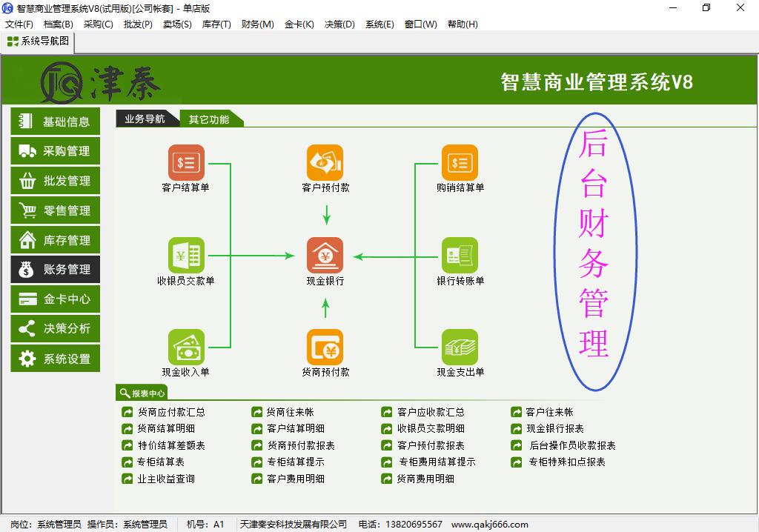Open the 业主收益查询 report link

point(166,479)
